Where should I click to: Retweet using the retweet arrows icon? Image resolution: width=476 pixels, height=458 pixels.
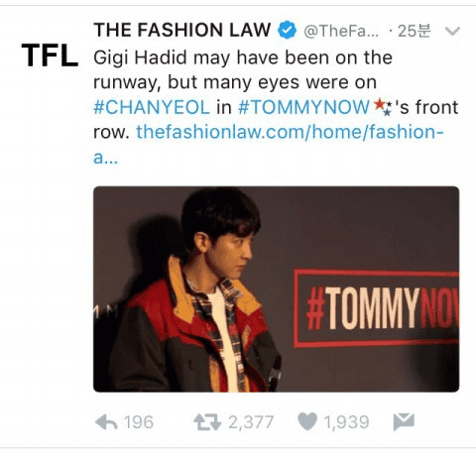[207, 422]
